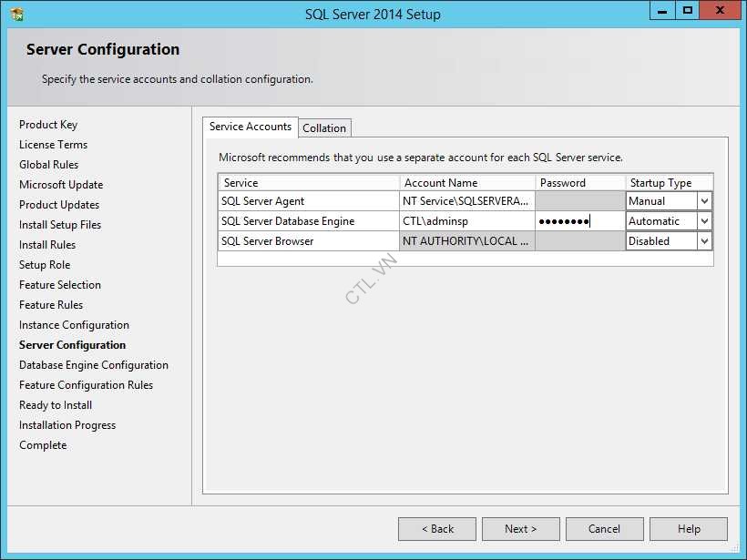Viewport: 747px width, 560px height.
Task: Click the Next button to continue setup
Action: pyautogui.click(x=520, y=528)
